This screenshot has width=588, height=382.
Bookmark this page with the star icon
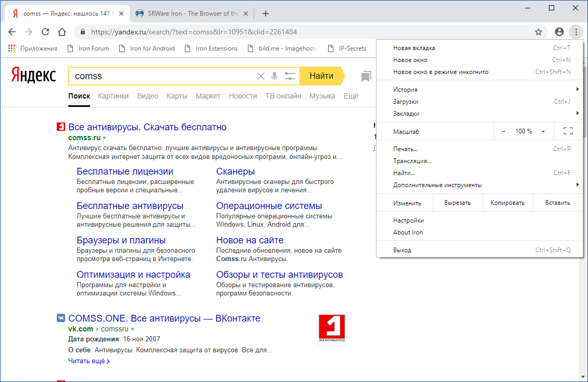[x=539, y=32]
